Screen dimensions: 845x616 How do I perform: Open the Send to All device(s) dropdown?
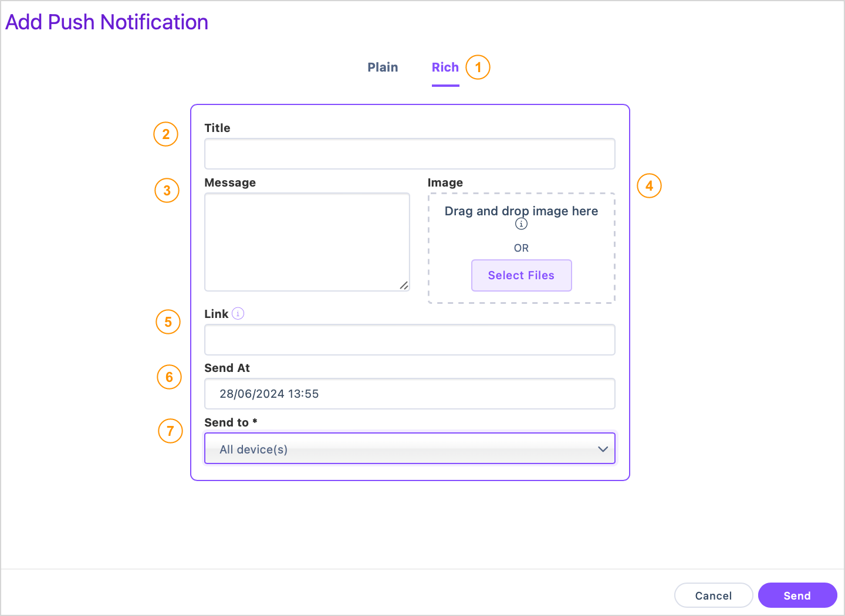click(x=410, y=449)
